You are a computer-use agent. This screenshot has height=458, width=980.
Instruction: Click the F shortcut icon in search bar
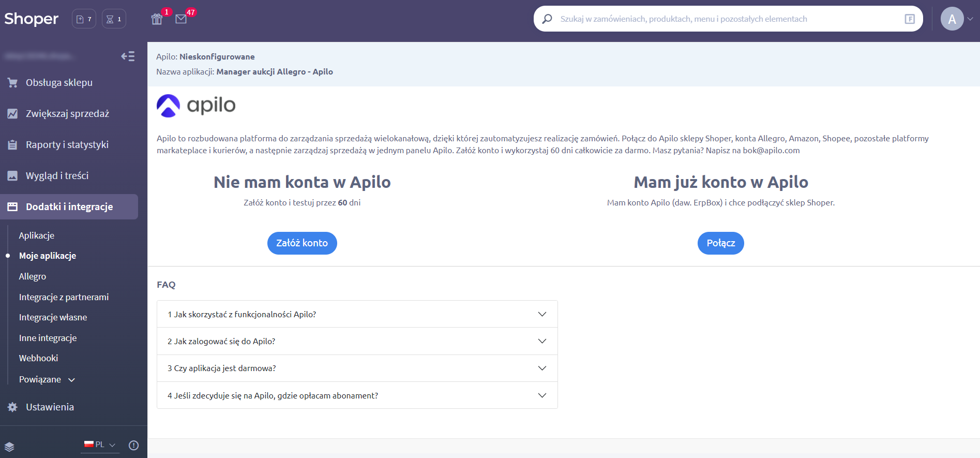point(910,19)
